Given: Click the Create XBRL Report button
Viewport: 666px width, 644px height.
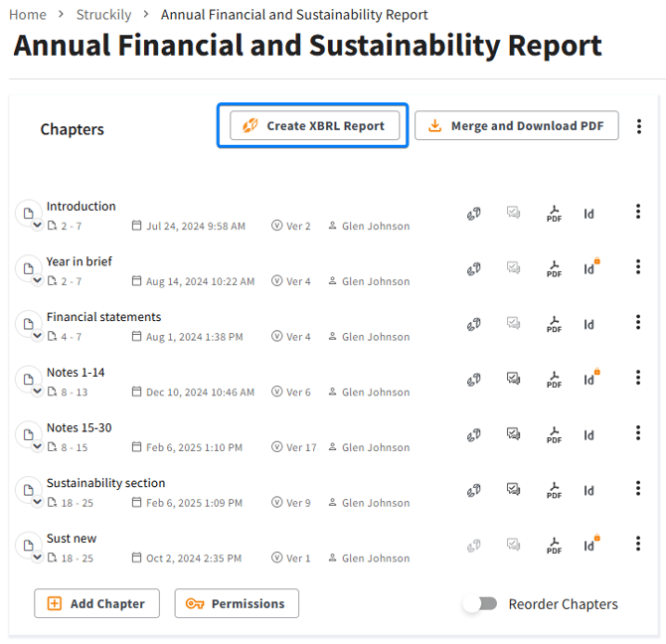Looking at the screenshot, I should (x=313, y=126).
